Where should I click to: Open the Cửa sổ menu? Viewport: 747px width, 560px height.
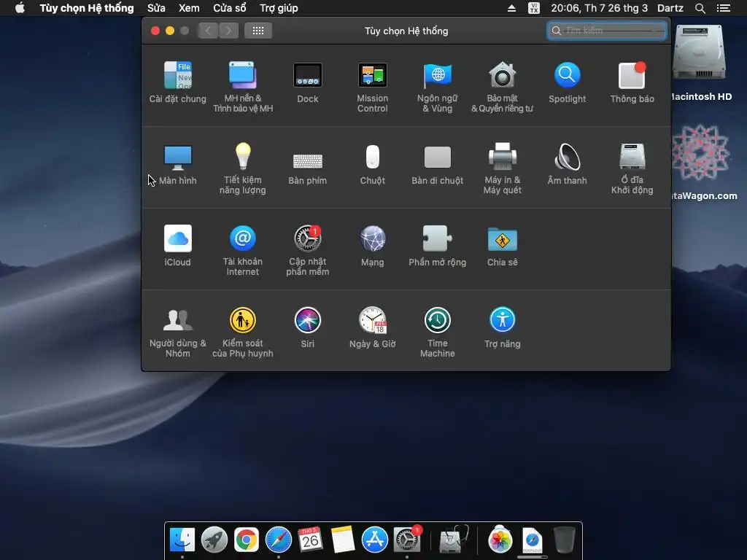point(230,8)
